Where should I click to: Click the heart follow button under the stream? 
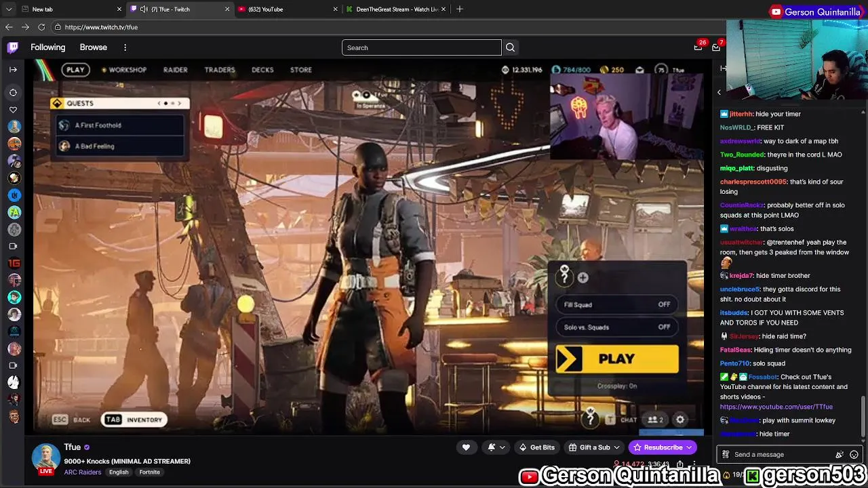click(x=466, y=447)
